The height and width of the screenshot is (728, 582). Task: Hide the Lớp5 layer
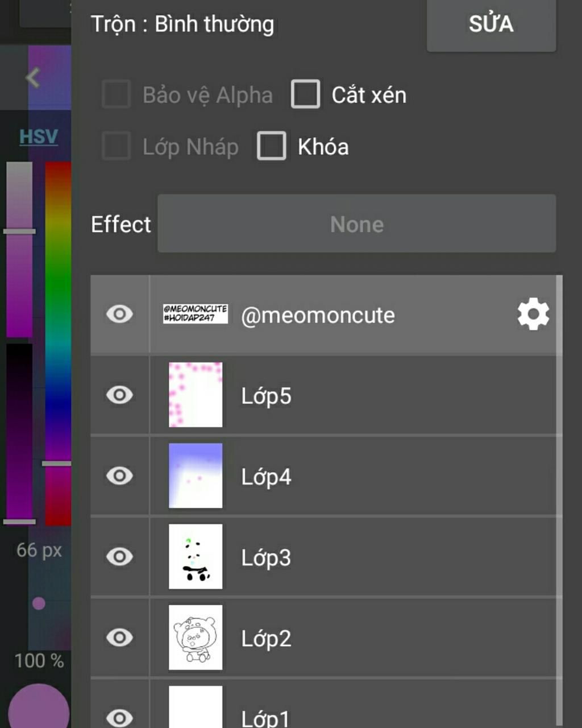pyautogui.click(x=119, y=395)
